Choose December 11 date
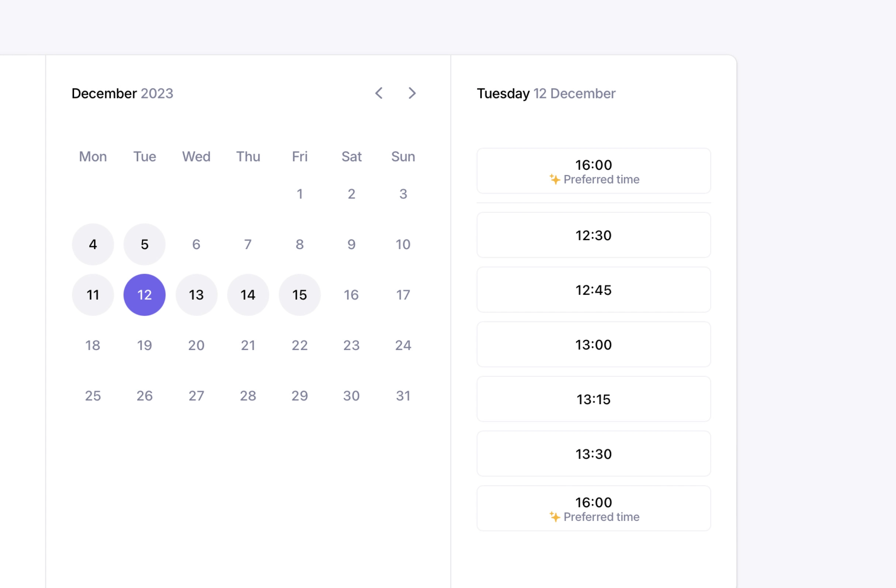 (x=93, y=295)
